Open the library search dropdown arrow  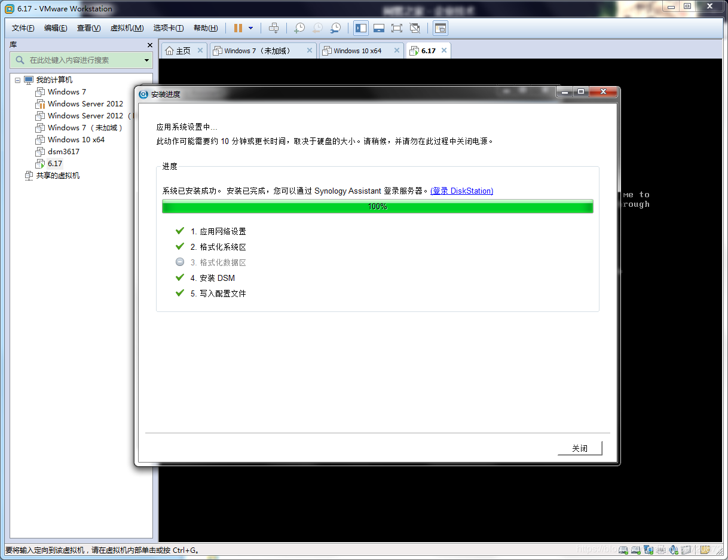coord(146,60)
